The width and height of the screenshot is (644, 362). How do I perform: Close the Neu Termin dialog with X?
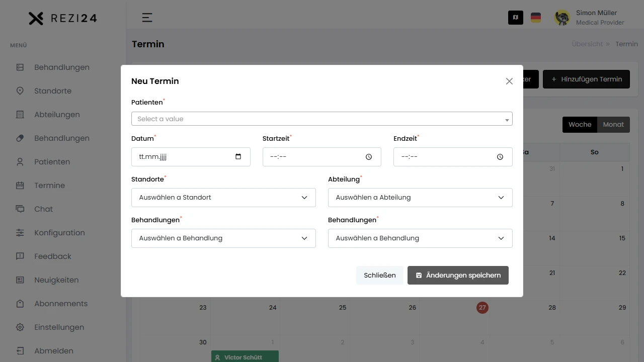coord(509,81)
